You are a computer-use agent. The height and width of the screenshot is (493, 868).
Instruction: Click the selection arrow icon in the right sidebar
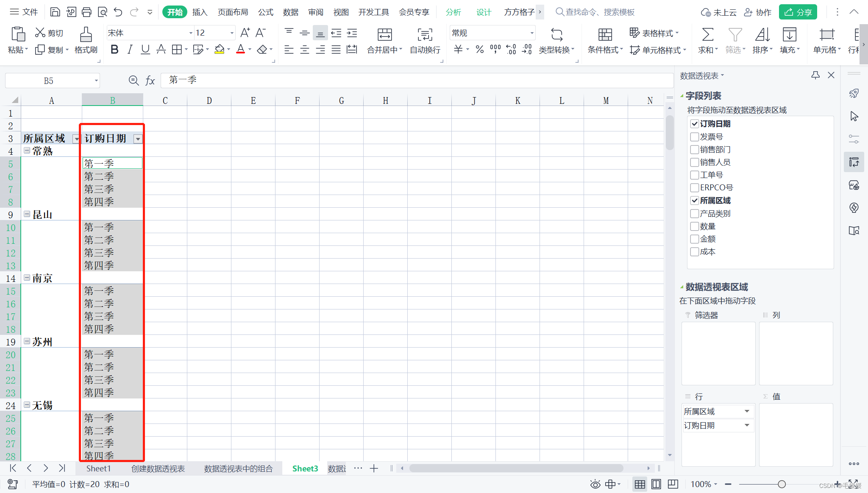[854, 116]
